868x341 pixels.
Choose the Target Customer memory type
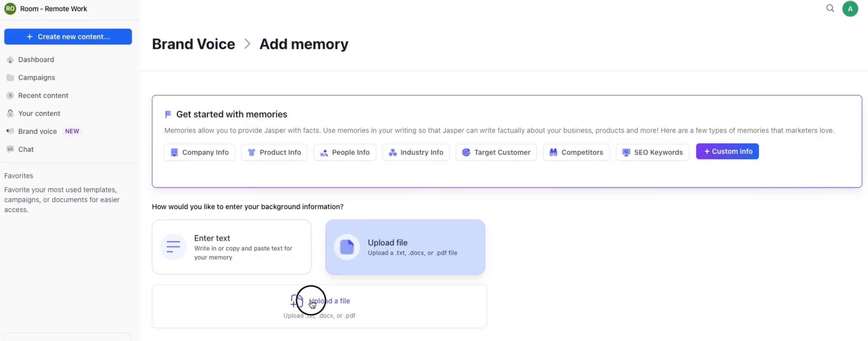pos(496,153)
